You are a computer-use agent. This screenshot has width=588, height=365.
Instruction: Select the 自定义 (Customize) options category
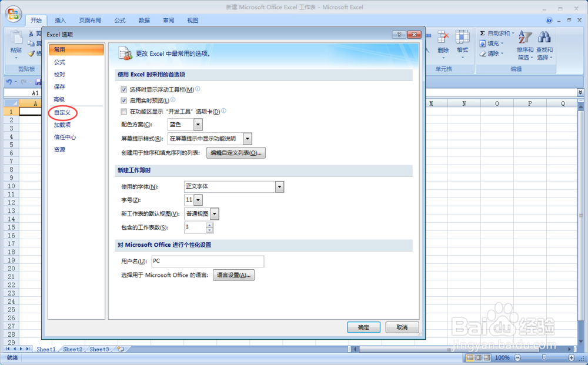click(62, 112)
